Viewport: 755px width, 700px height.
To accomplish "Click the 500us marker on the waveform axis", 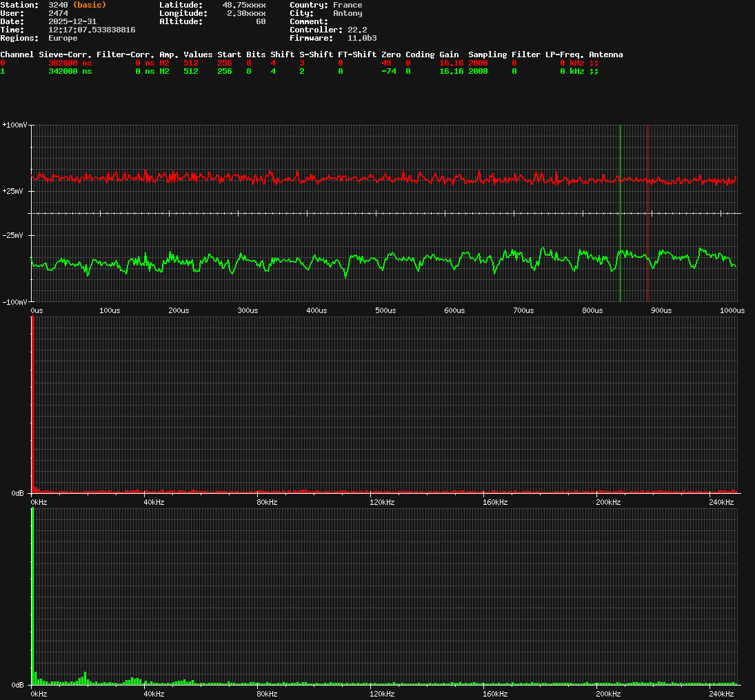I will (385, 310).
